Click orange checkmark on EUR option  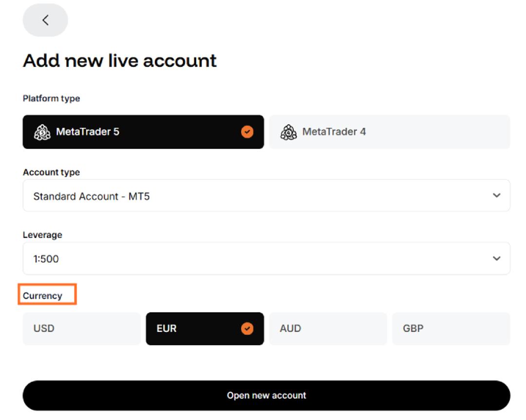pos(247,329)
